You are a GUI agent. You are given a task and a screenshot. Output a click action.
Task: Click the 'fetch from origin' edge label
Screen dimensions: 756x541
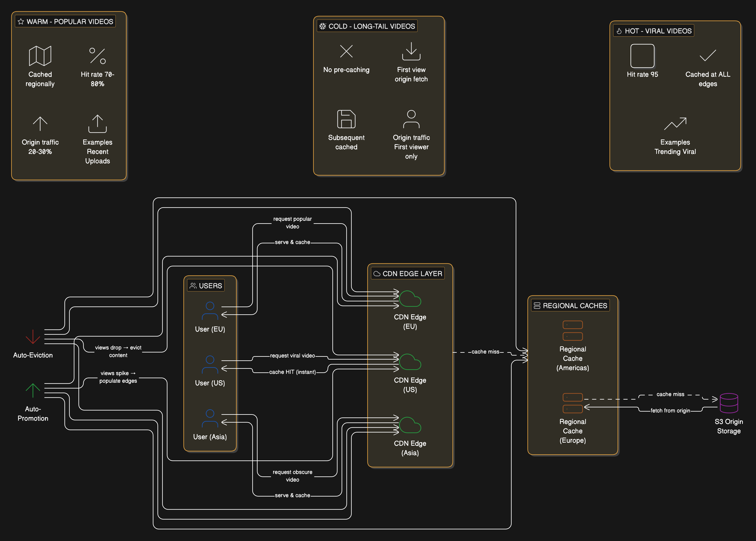tap(670, 410)
